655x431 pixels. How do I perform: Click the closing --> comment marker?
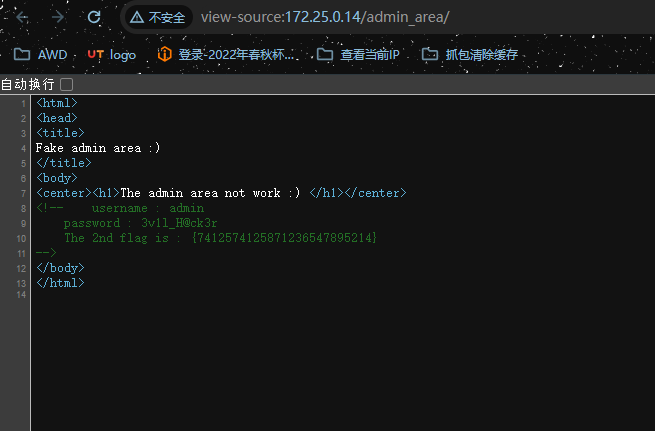[46, 253]
